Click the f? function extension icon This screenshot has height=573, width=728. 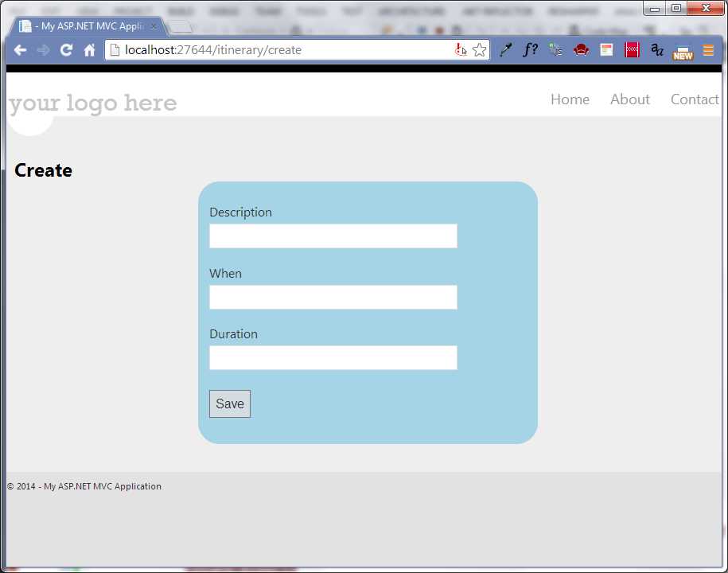pyautogui.click(x=530, y=49)
